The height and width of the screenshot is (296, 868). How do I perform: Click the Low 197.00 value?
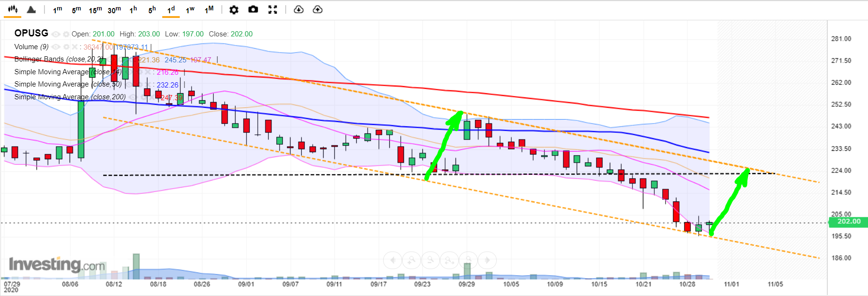click(x=193, y=34)
